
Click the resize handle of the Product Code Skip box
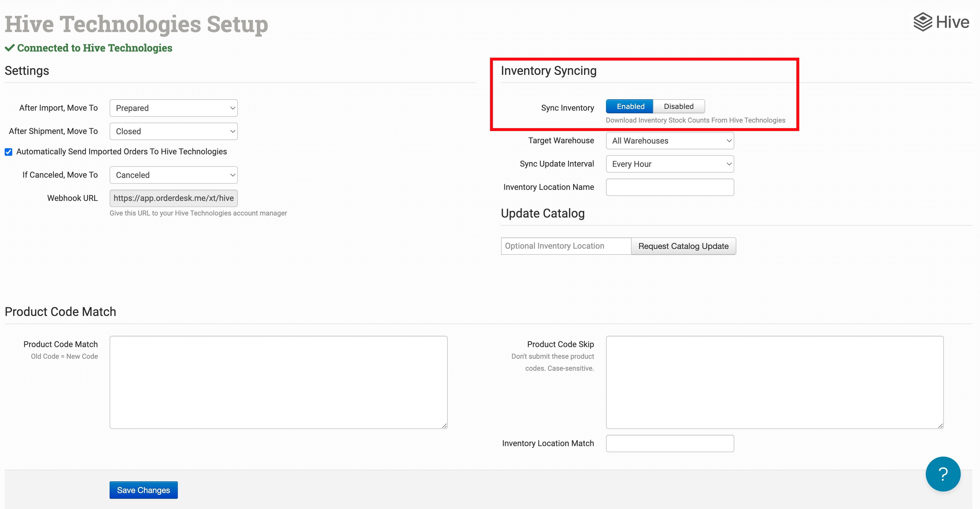[940, 426]
